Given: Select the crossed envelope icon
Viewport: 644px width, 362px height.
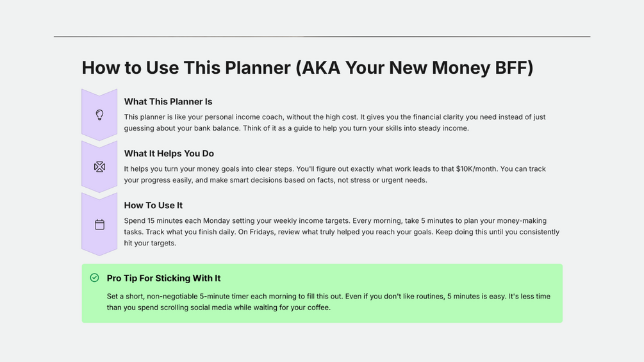Looking at the screenshot, I should pos(99,167).
